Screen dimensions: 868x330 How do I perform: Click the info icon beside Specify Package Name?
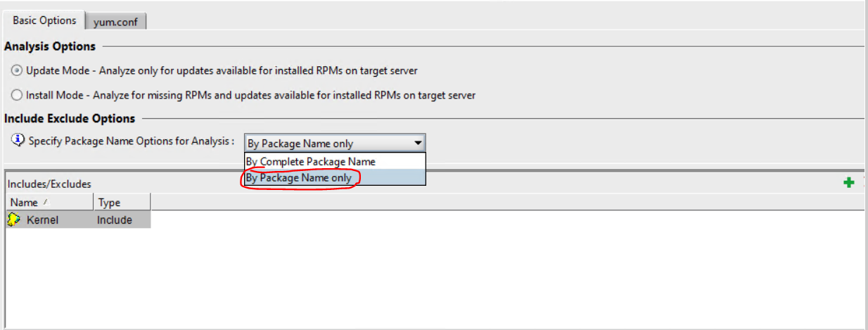tap(18, 140)
